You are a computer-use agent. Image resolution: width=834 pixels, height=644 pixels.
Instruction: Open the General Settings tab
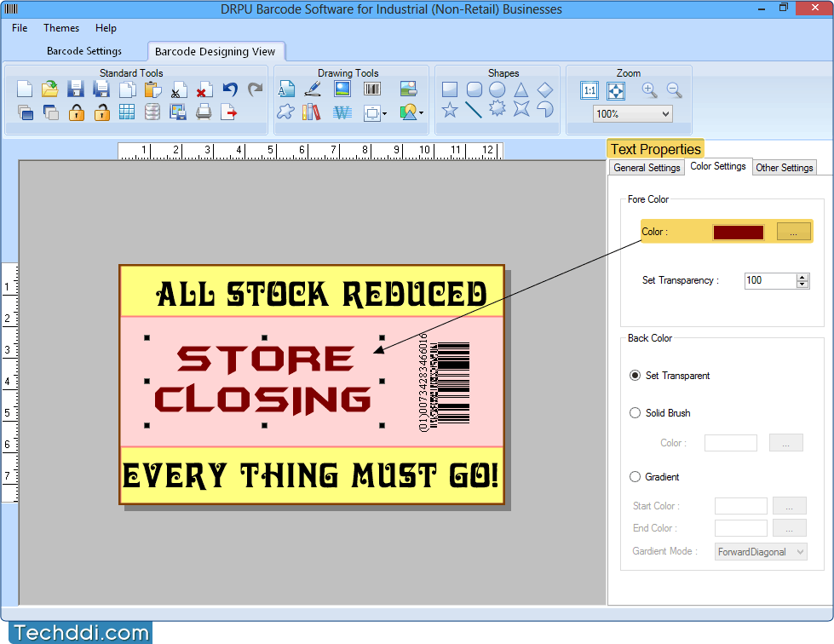click(647, 168)
